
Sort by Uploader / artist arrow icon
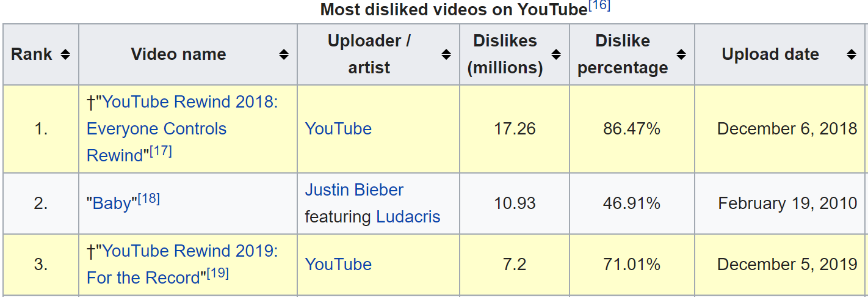click(x=446, y=54)
